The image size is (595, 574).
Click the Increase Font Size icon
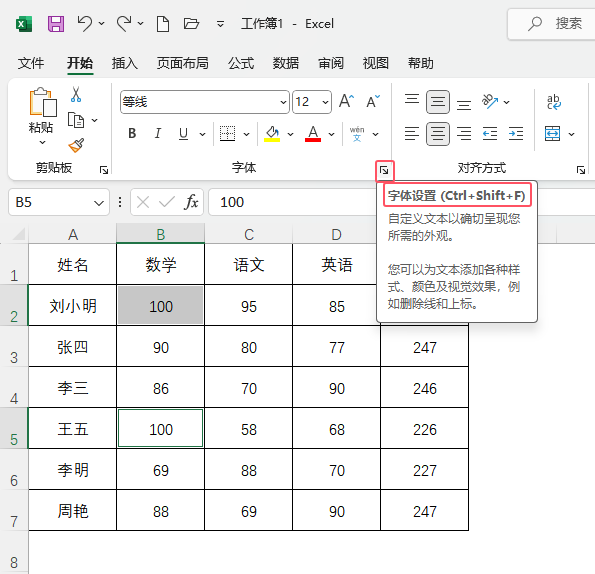(346, 101)
